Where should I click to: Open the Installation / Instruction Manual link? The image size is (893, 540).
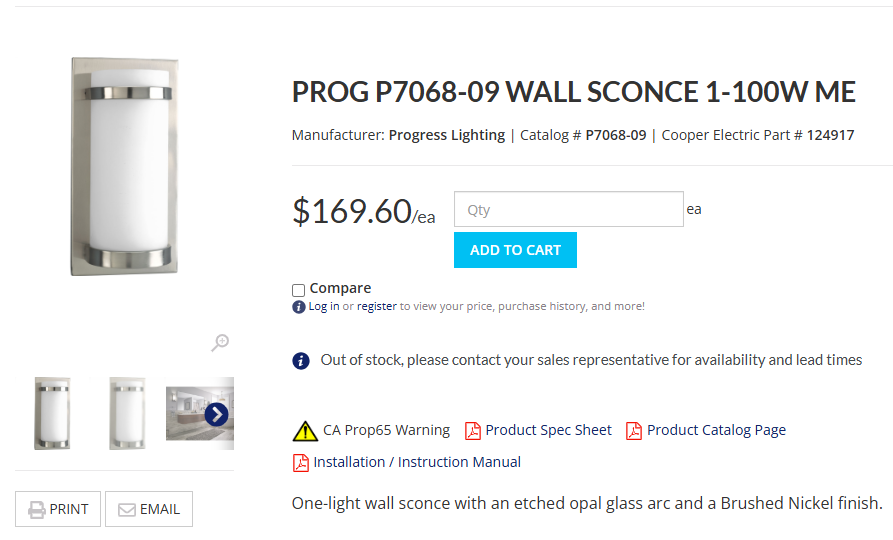[417, 462]
